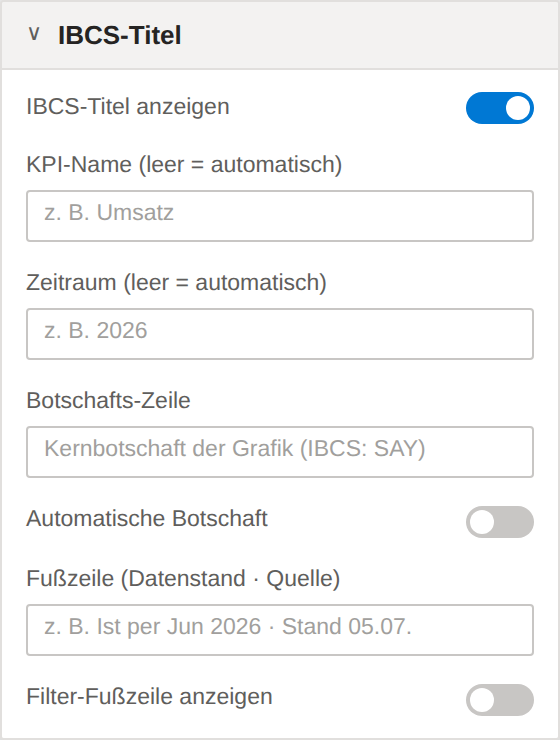The image size is (560, 740).
Task: Click the 'KPI-Name (leer = automatisch)' label
Action: 184,165
